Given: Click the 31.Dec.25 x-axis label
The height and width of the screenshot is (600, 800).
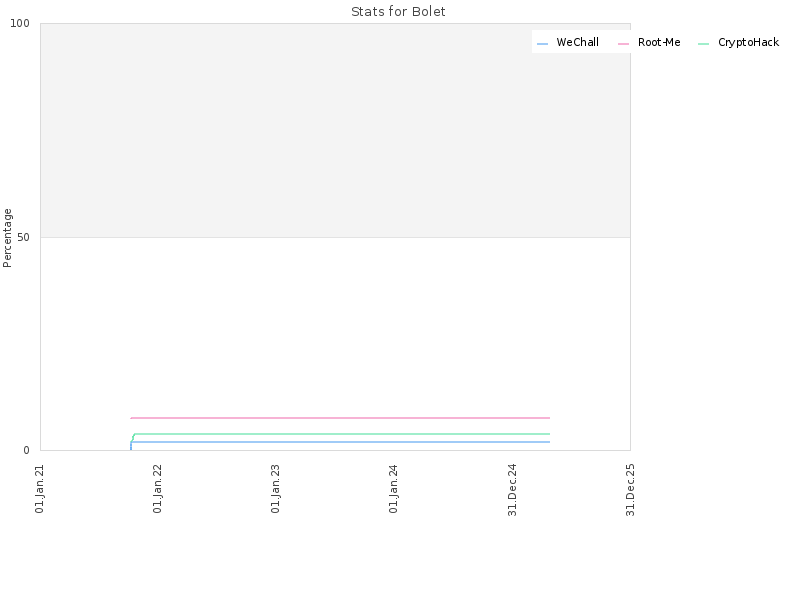Looking at the screenshot, I should click(x=630, y=490).
